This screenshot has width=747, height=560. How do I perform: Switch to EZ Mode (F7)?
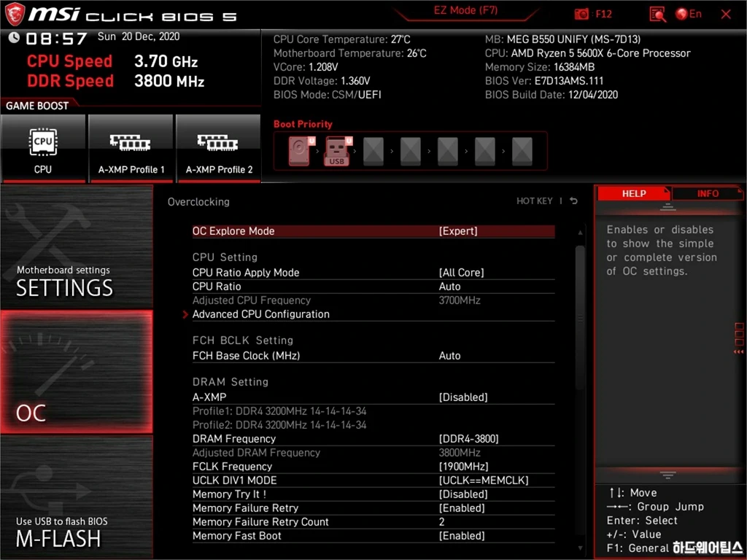[465, 10]
